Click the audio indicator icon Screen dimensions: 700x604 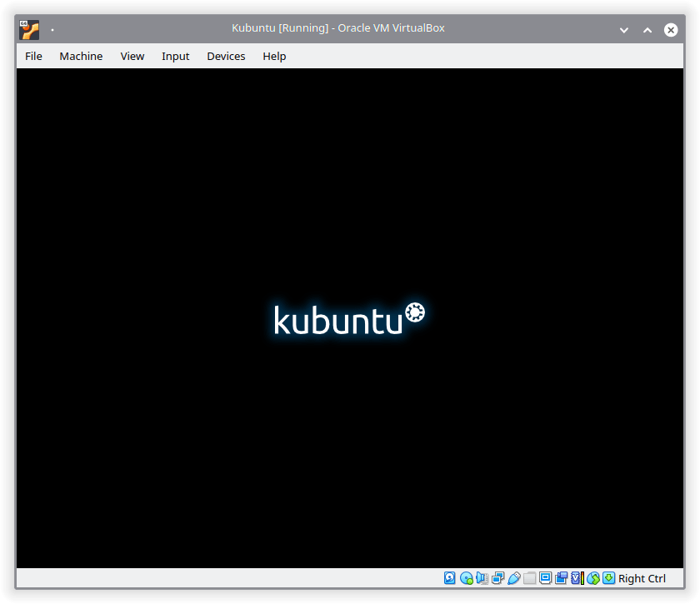482,578
